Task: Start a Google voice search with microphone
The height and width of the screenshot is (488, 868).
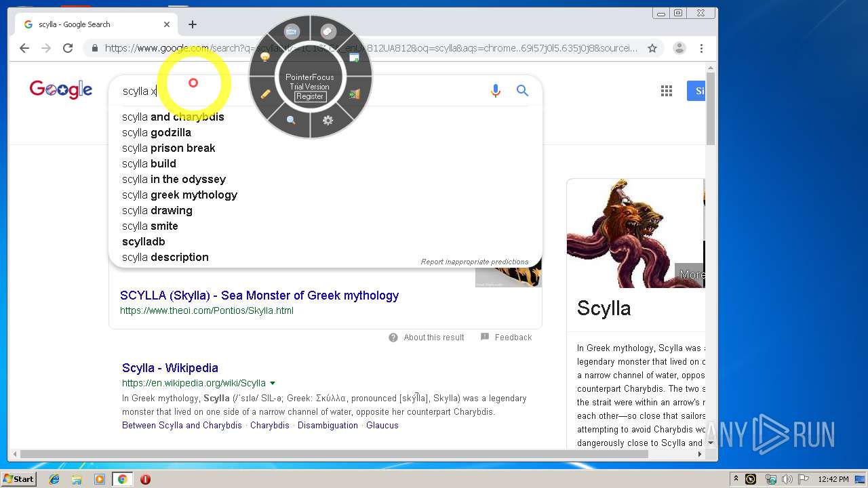Action: [496, 91]
